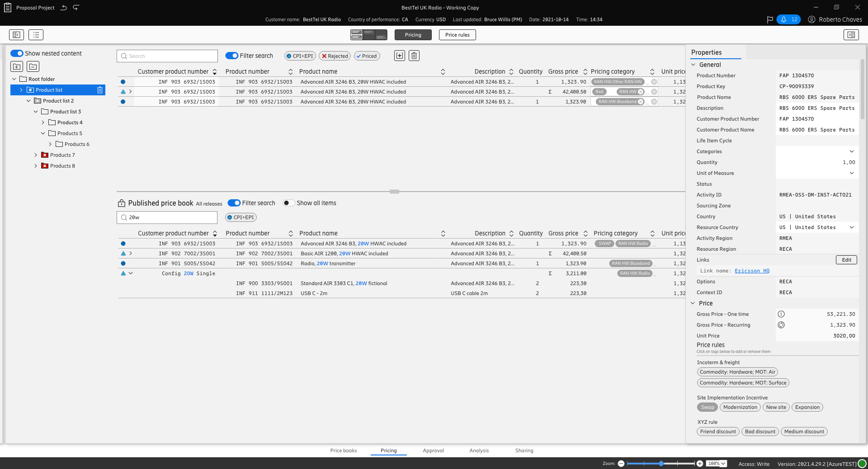Open notifications bell showing 12
Screen dimensions: 868x469
coord(788,19)
